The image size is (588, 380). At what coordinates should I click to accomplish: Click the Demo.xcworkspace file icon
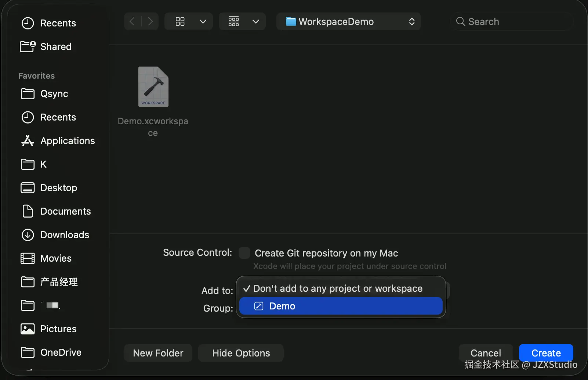tap(153, 87)
